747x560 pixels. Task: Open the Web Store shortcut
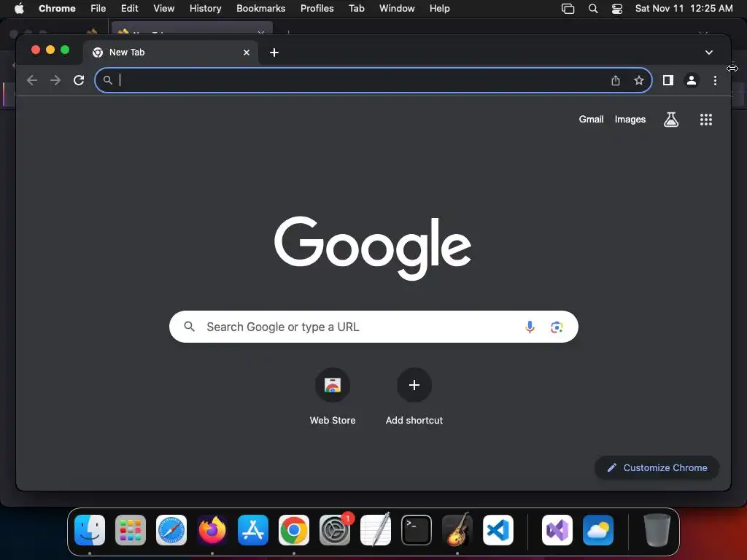click(x=333, y=397)
